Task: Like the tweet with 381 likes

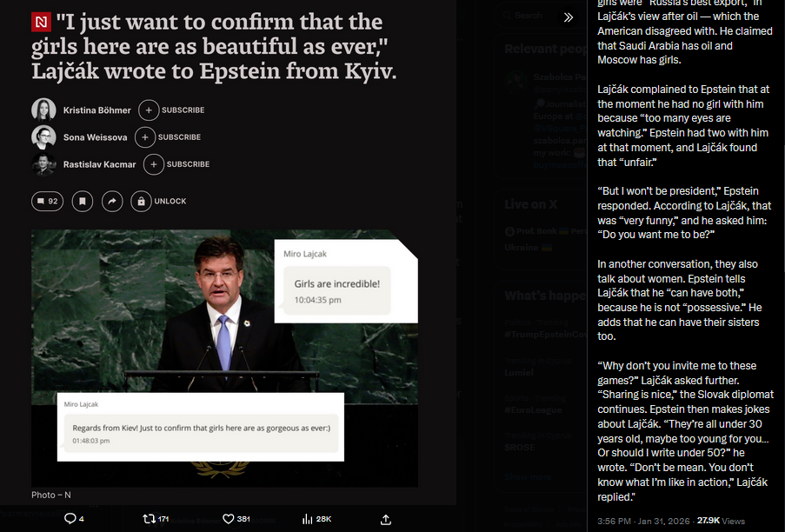Action: point(236,519)
